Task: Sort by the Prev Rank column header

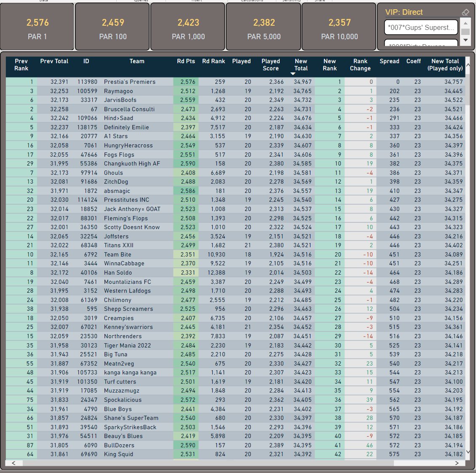Action: [21, 65]
